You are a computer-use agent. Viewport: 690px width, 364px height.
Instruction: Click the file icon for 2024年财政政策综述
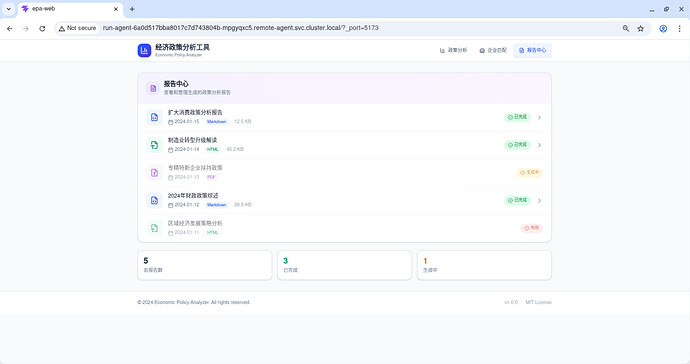pos(154,200)
